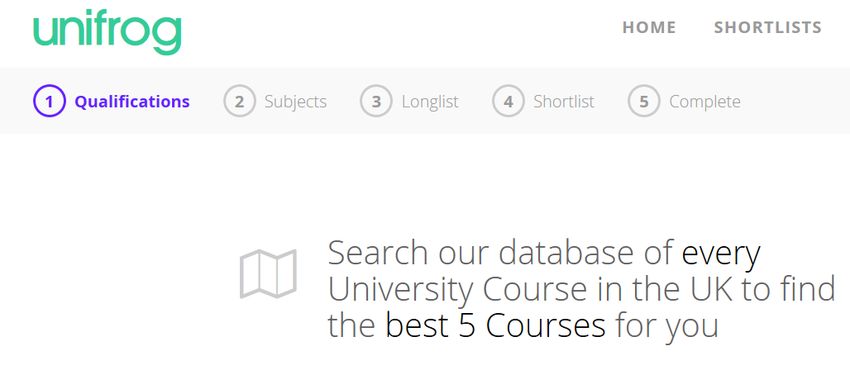Viewport: 850px width, 375px height.
Task: Go to the Longlist step label
Action: 430,102
